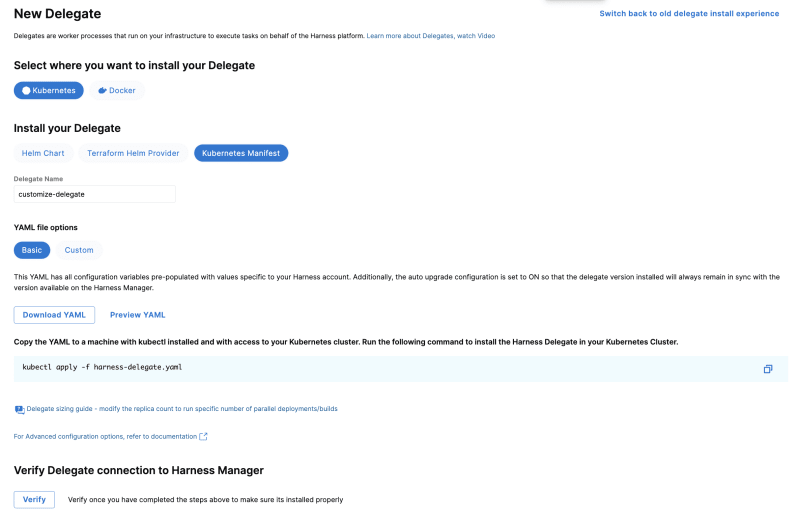
Task: Click the kubectl apply command text
Action: pos(102,367)
